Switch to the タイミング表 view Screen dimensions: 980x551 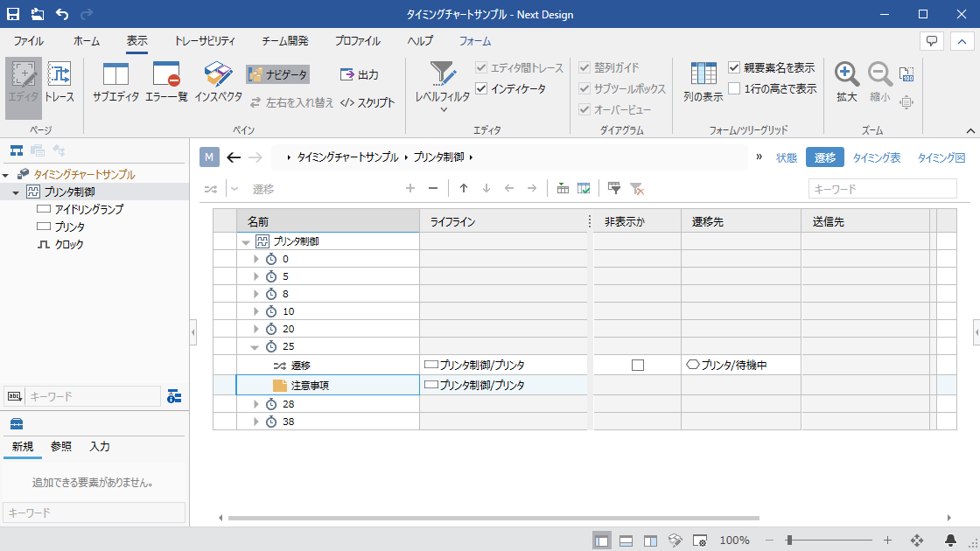[x=877, y=157]
